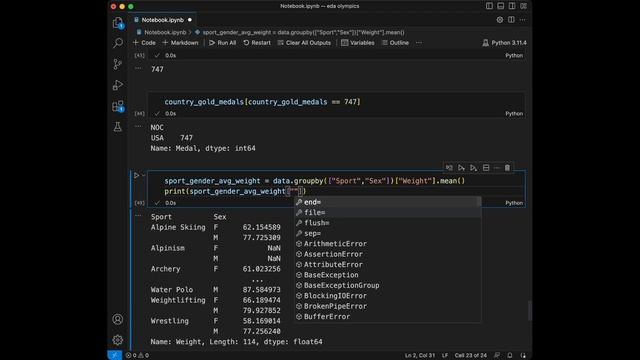Choose AttributeError from autocomplete
The height and width of the screenshot is (360, 640).
coord(388,264)
